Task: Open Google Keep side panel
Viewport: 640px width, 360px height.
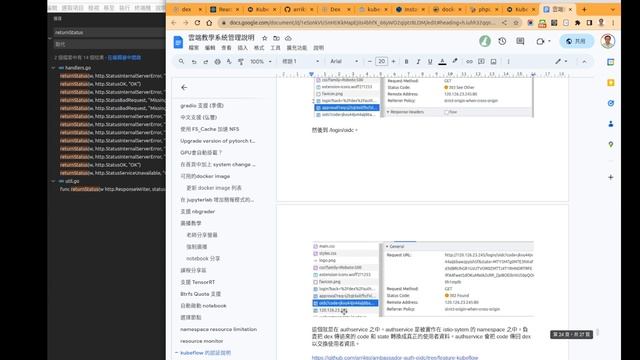Action: pyautogui.click(x=611, y=83)
